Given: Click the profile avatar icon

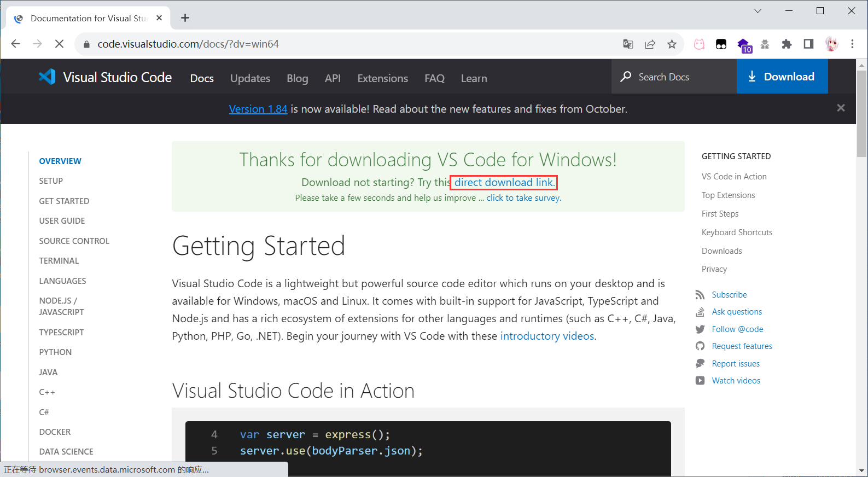Looking at the screenshot, I should pos(831,44).
